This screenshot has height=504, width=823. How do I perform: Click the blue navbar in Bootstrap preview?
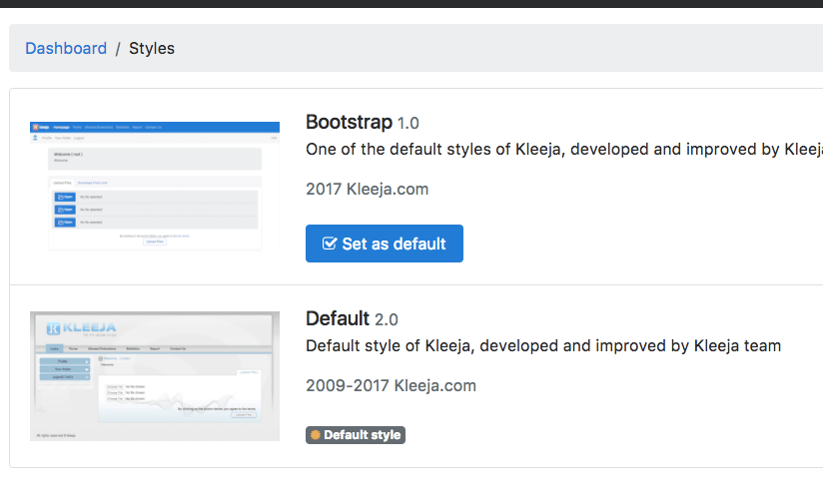155,127
